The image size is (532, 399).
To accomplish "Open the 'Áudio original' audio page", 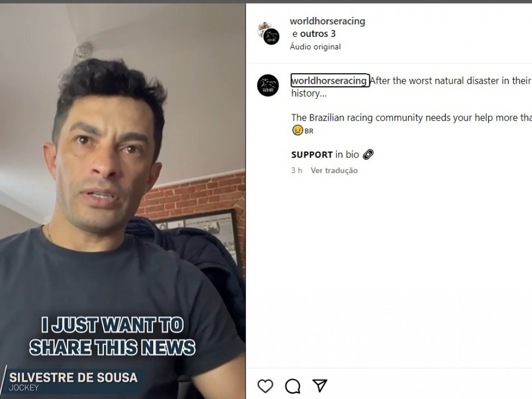I will coord(315,46).
